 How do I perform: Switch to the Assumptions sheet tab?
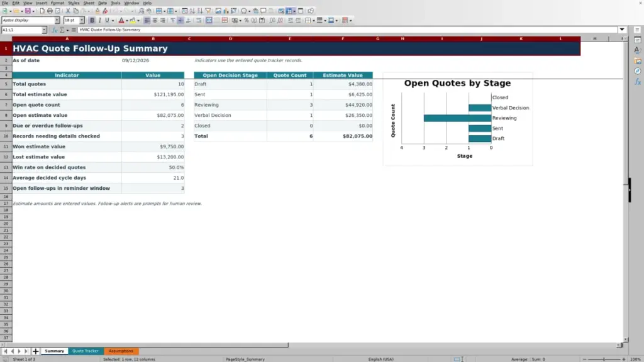(121, 351)
